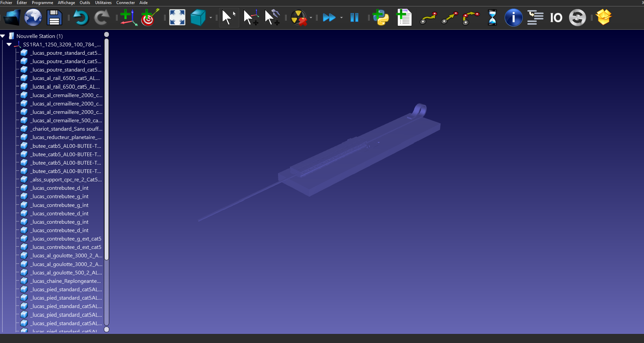Click the Undo arrow icon
This screenshot has height=343, width=644.
click(81, 17)
